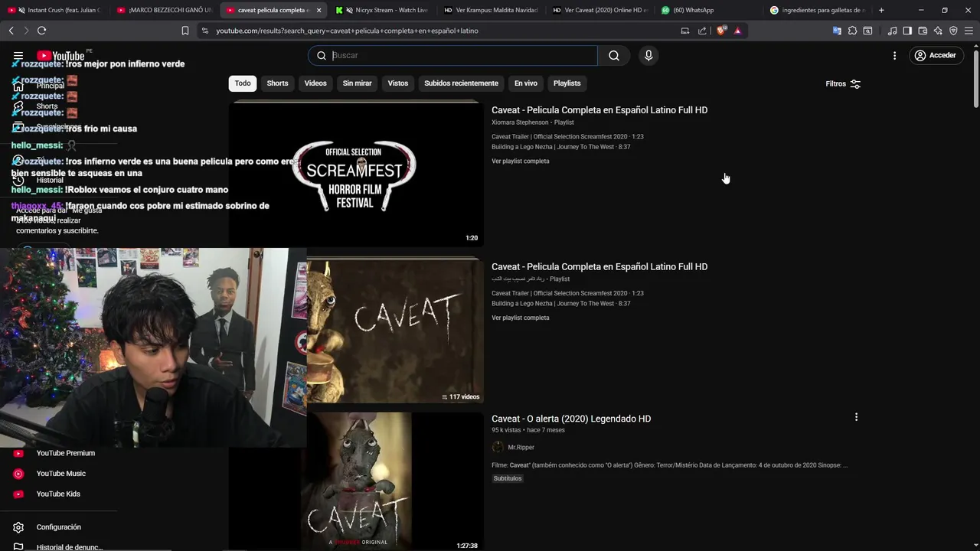Switch to the Instant Crush browser tab
The image size is (980, 551).
pyautogui.click(x=54, y=10)
